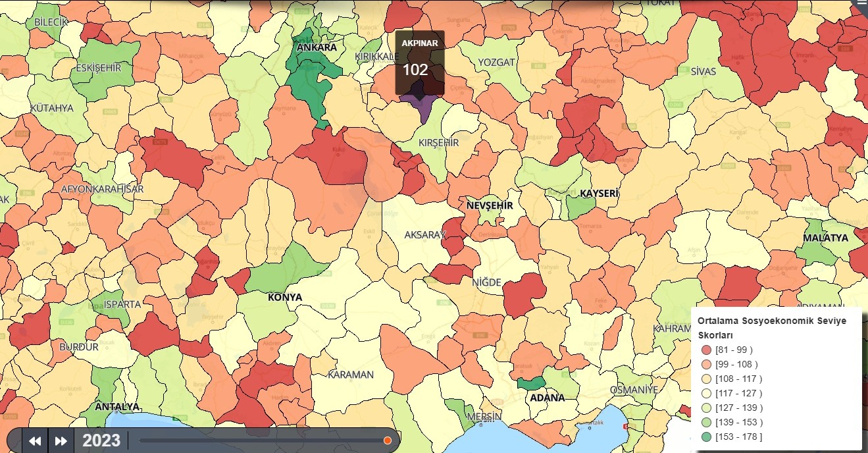Click the orange timeline slider handle
Image resolution: width=868 pixels, height=453 pixels.
388,440
